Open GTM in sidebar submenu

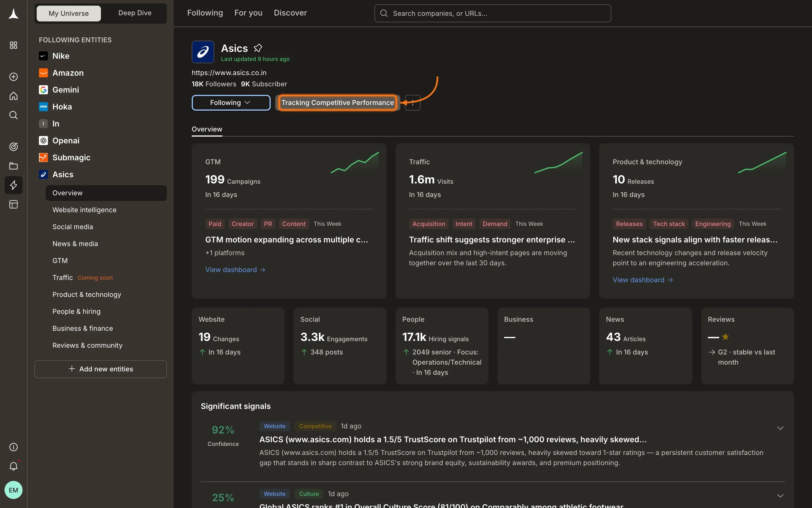coord(60,261)
